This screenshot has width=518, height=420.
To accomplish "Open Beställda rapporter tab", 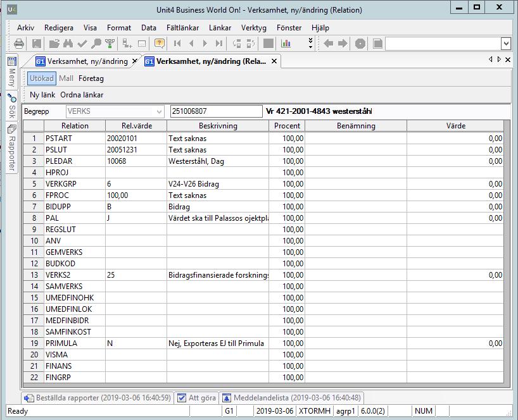I will pyautogui.click(x=98, y=398).
